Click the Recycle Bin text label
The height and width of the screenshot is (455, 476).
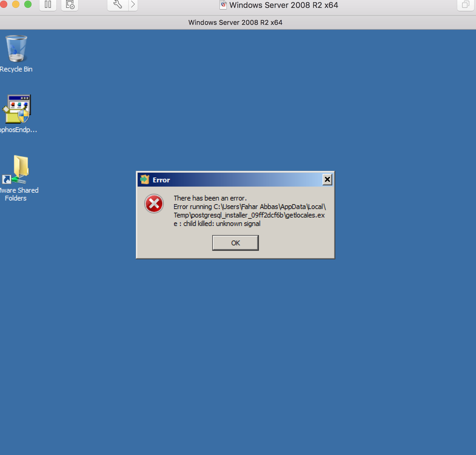pos(16,69)
